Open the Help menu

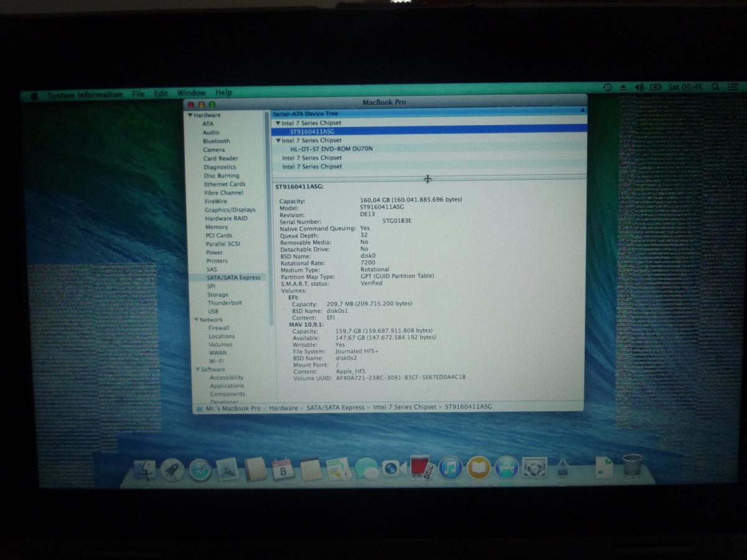click(223, 92)
